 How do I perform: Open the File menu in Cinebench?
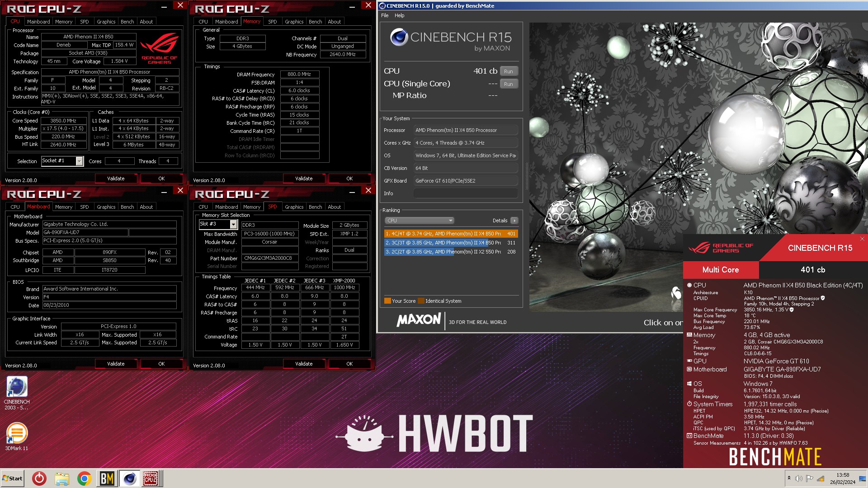pyautogui.click(x=385, y=15)
